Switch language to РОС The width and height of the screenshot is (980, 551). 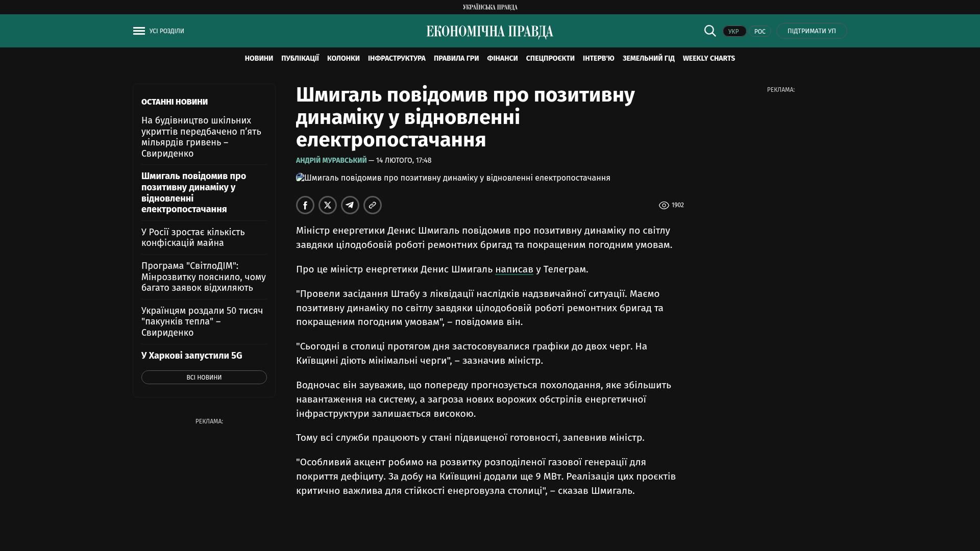pyautogui.click(x=759, y=31)
